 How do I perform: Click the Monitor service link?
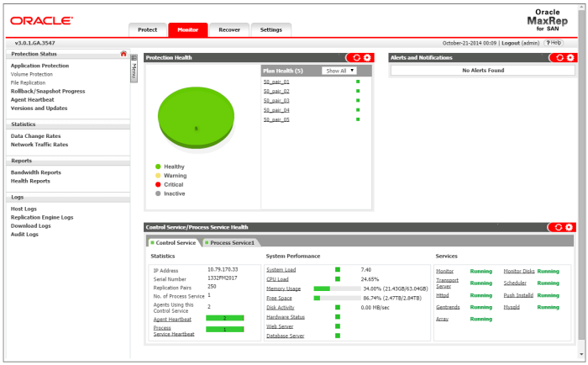coord(444,271)
